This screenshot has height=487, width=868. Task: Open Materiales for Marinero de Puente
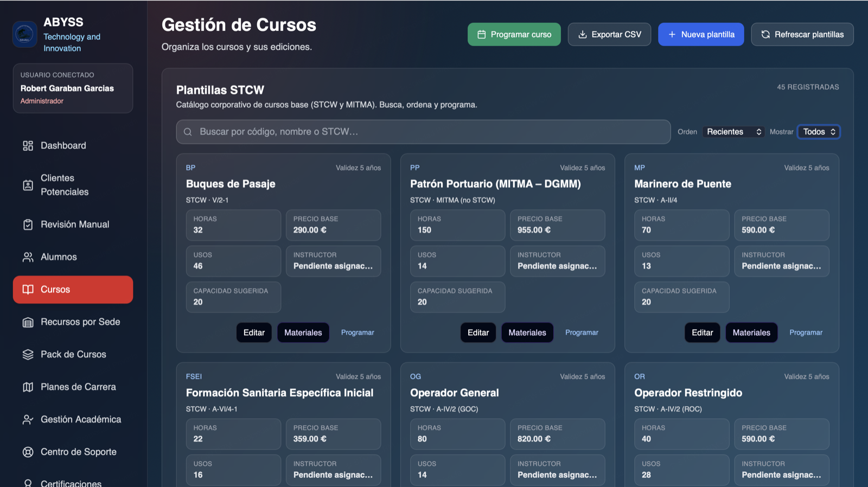751,332
